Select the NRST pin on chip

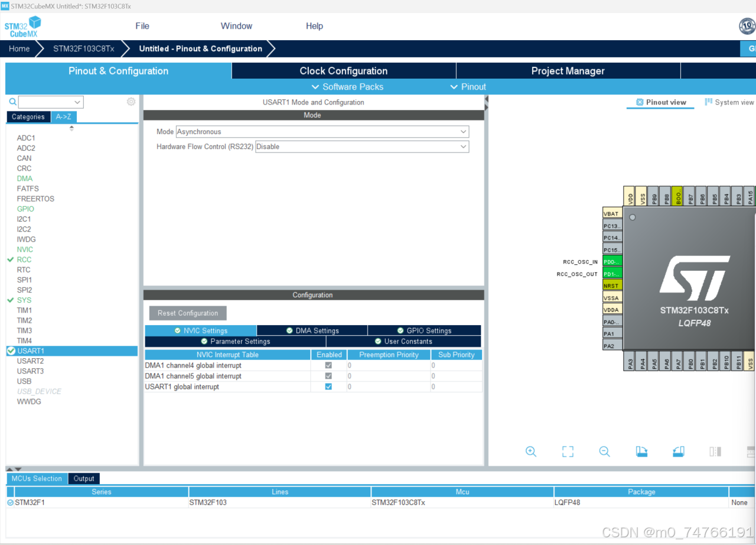pos(612,286)
